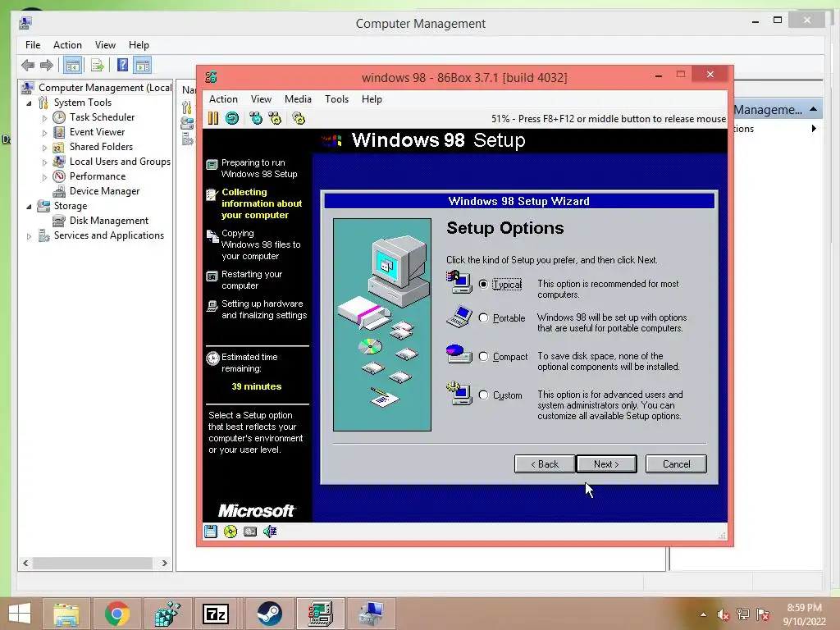840x630 pixels.
Task: Select the Custom setup option
Action: point(483,395)
